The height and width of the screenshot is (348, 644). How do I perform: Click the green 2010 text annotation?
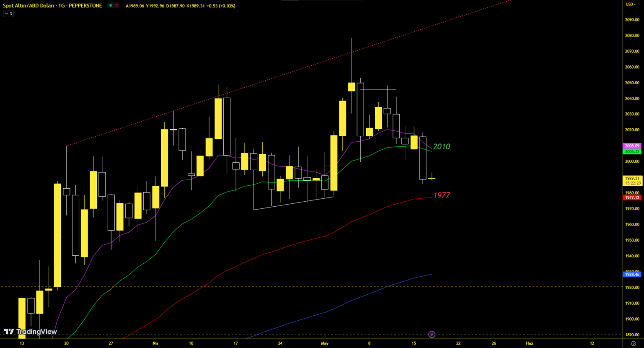click(441, 147)
